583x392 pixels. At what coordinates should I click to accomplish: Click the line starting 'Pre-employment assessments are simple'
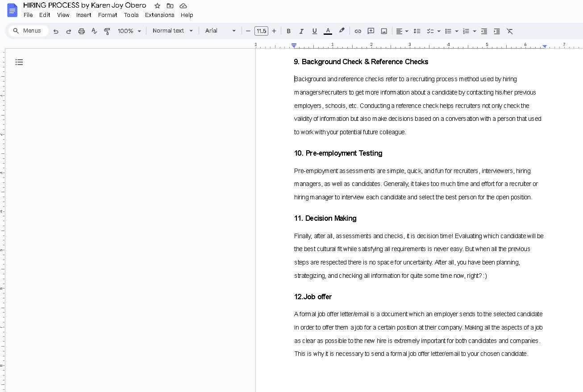click(412, 171)
